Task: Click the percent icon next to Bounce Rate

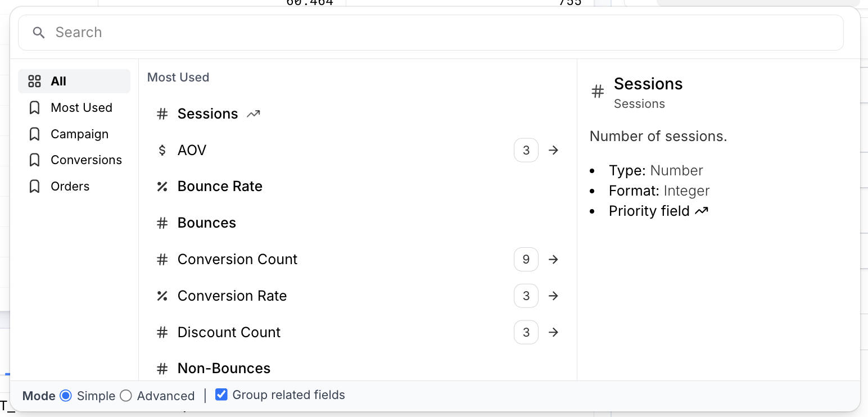Action: (x=162, y=186)
